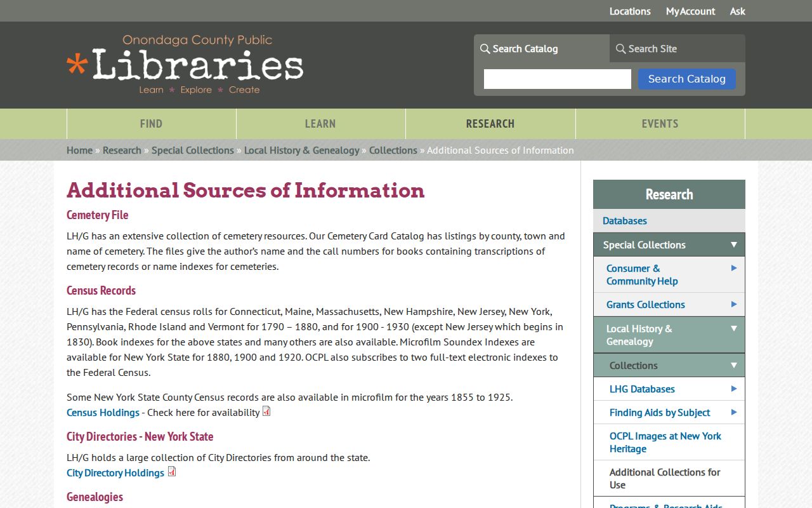
Task: Open the EVENTS menu
Action: (x=660, y=124)
